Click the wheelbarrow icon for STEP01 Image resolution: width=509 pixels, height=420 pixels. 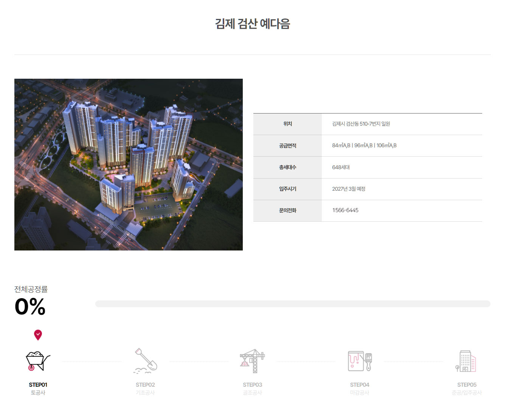38,361
